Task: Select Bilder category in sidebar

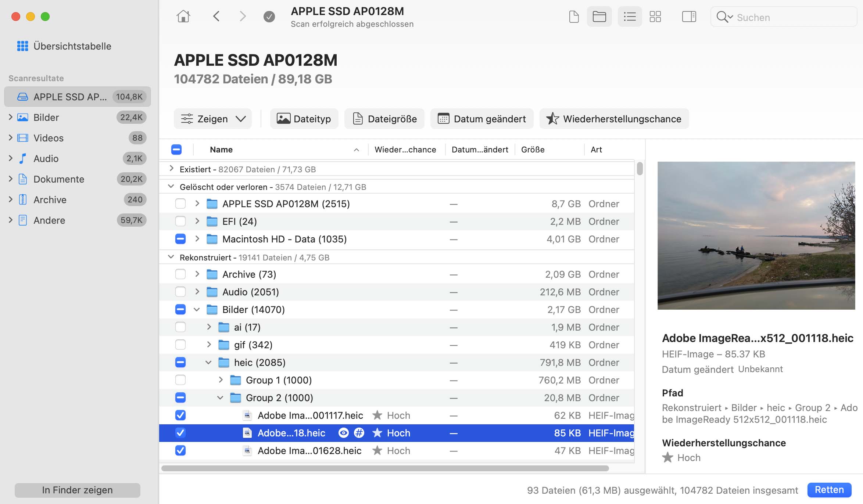Action: tap(46, 117)
